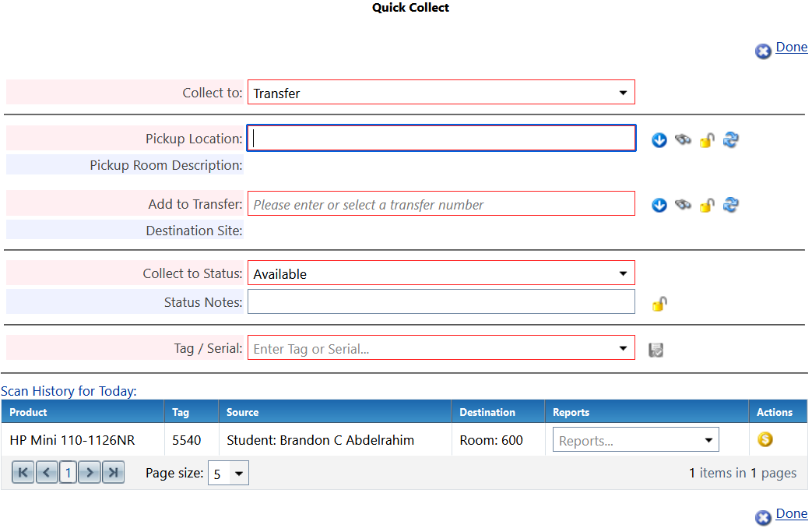Toggle the Status Notes lock icon
812x532 pixels.
pos(659,304)
